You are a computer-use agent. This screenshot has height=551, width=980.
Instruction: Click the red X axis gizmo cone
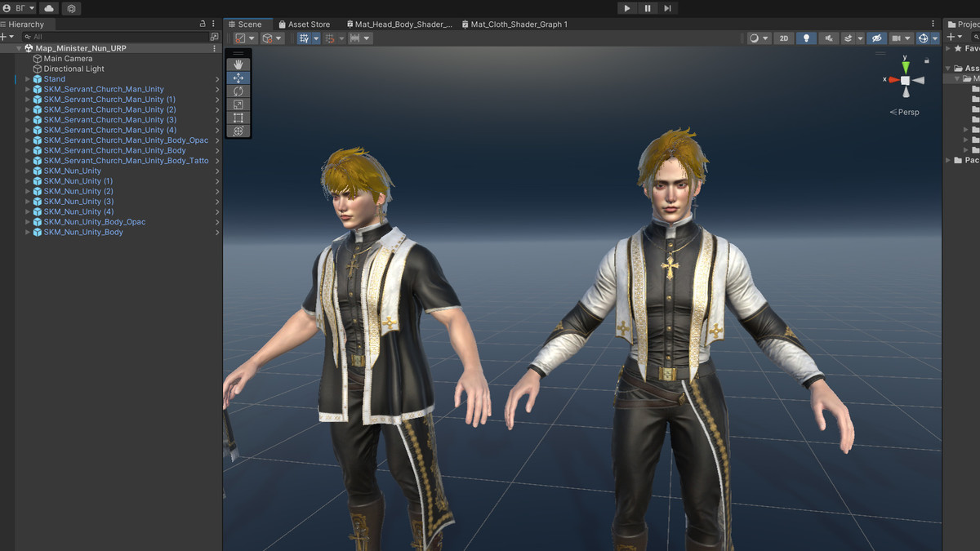point(893,80)
